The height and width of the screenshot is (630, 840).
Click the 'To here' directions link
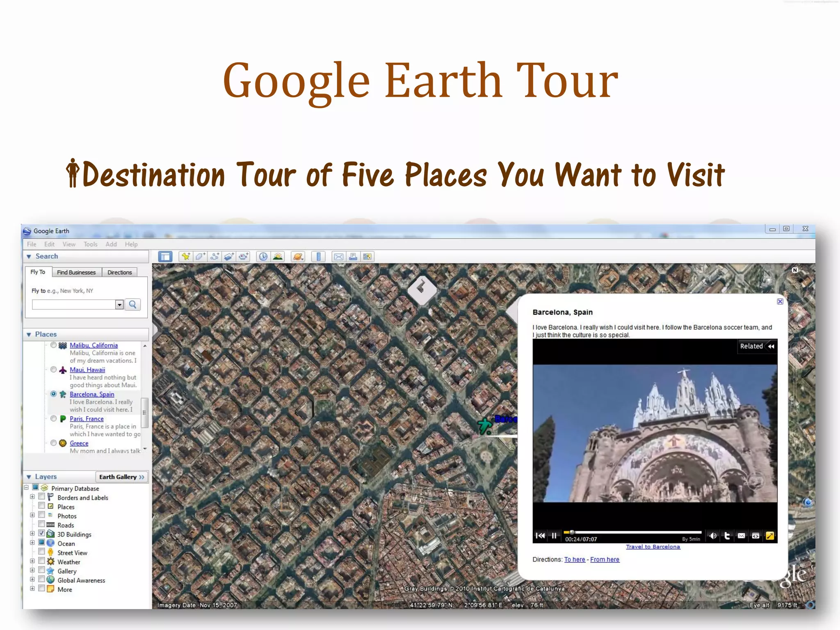[x=575, y=559]
